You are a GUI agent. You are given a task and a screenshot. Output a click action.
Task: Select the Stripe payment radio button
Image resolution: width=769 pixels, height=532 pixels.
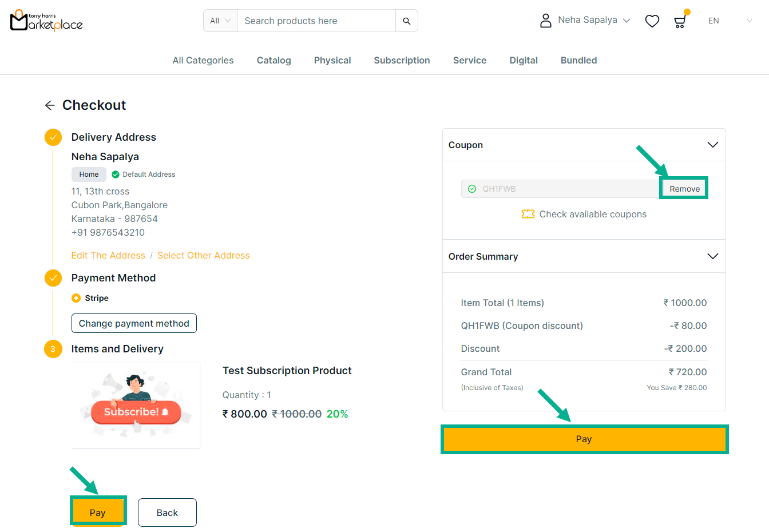point(76,298)
